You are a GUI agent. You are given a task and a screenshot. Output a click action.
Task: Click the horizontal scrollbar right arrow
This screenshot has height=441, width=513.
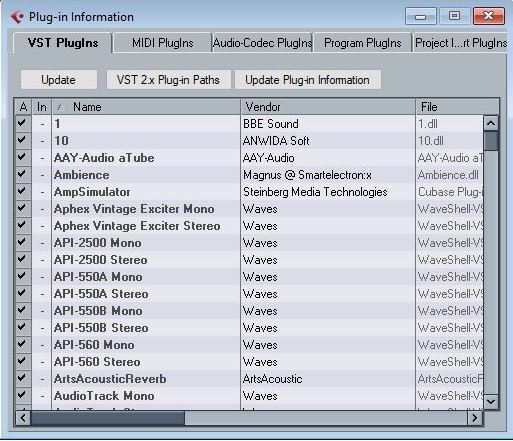(x=475, y=418)
